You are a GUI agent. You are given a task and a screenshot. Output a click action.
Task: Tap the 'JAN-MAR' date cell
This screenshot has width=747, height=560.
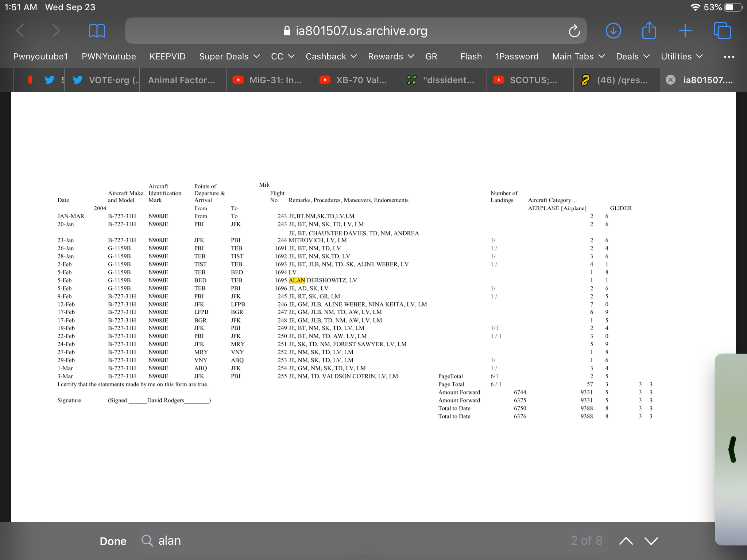click(x=71, y=216)
